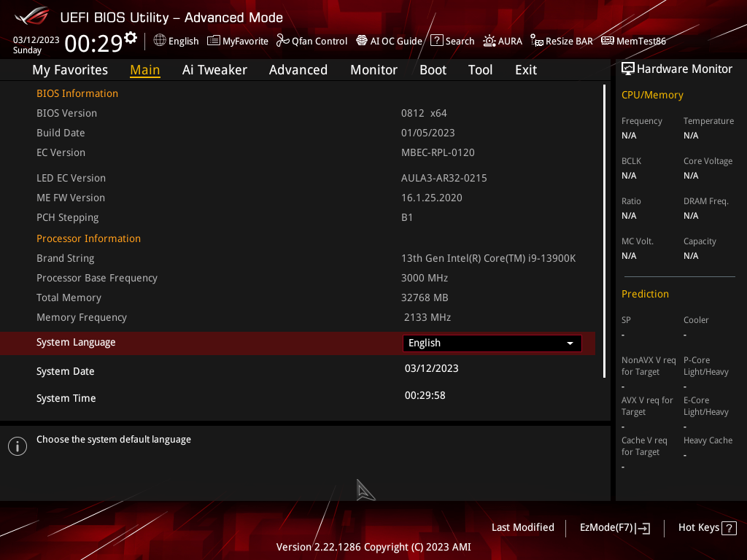
Task: Click the Brand String i9-13900K value
Action: (x=488, y=259)
